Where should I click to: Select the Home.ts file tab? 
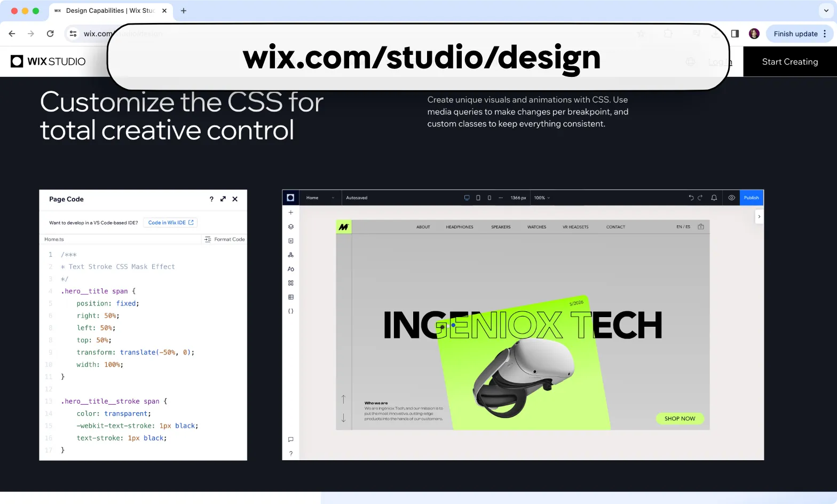[x=54, y=239]
